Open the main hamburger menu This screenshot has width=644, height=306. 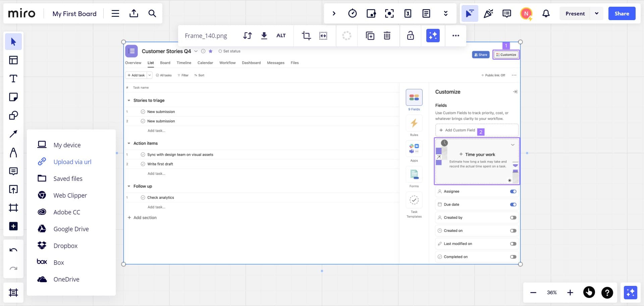click(115, 13)
